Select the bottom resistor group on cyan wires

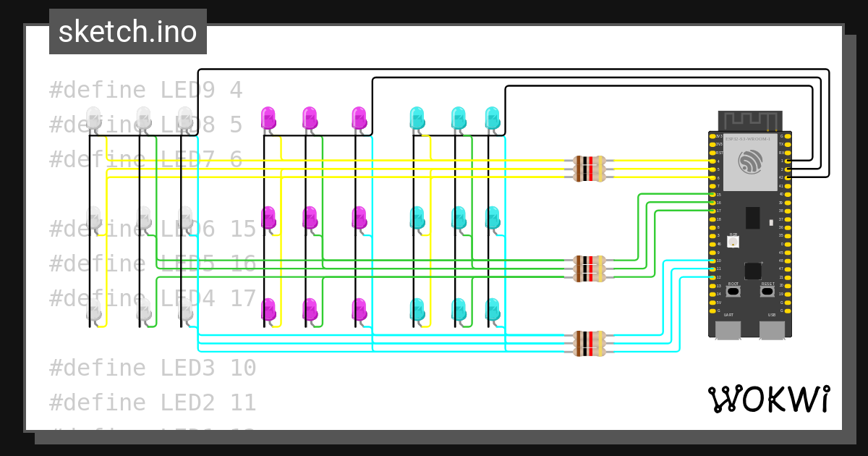point(590,343)
